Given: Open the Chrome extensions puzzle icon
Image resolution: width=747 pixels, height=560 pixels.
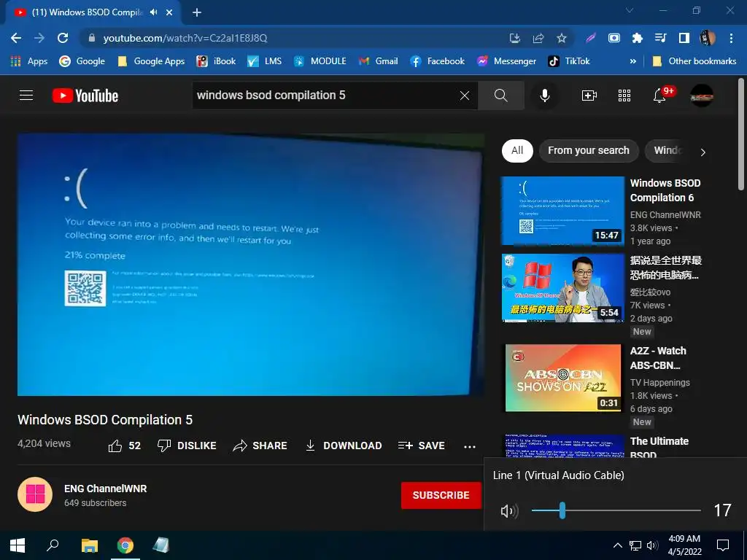Looking at the screenshot, I should (x=638, y=38).
